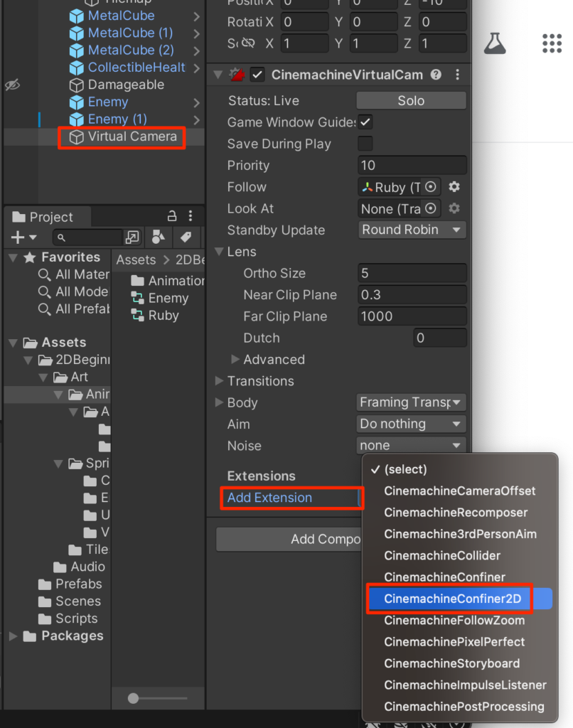Screen dimensions: 573x728
Task: Select the MetalCube prefab icon
Action: (x=76, y=16)
